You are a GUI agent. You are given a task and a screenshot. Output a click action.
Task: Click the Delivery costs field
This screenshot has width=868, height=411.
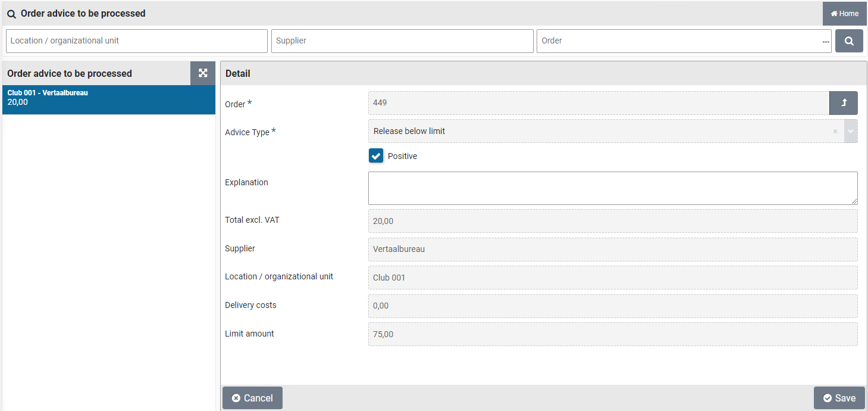(x=612, y=306)
